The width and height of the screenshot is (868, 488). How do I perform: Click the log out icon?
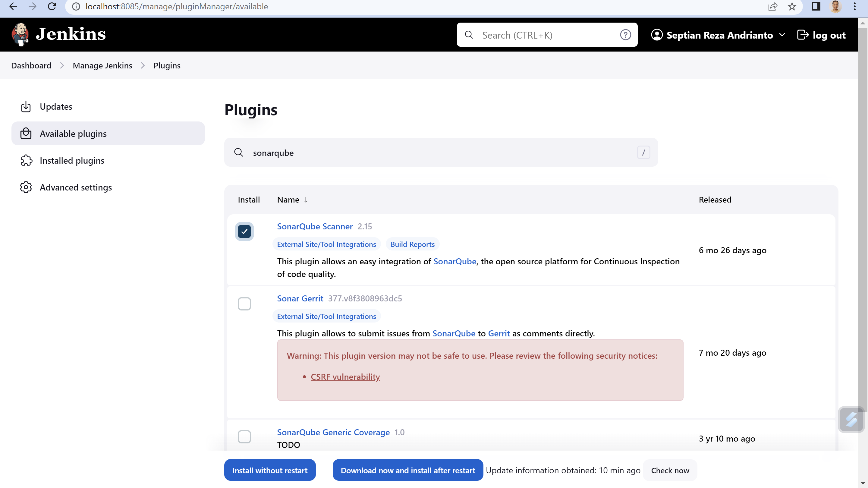click(804, 35)
